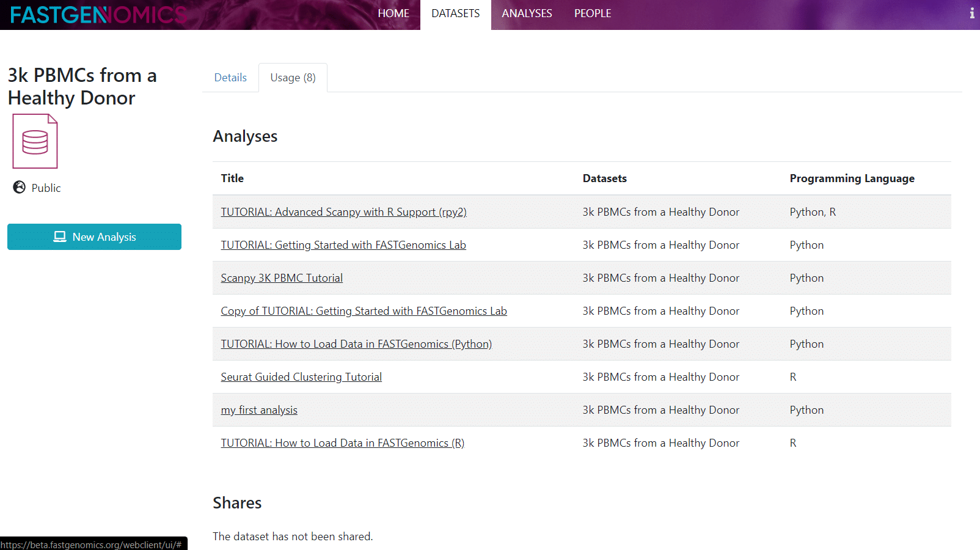
Task: Open Seurat Guided Clustering Tutorial
Action: (301, 377)
